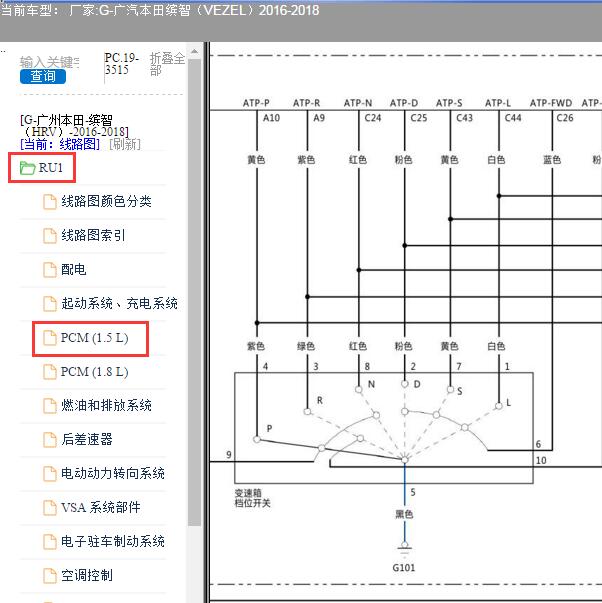Screen dimensions: 602x603
Task: Open the 配电 entry
Action: pos(73,269)
